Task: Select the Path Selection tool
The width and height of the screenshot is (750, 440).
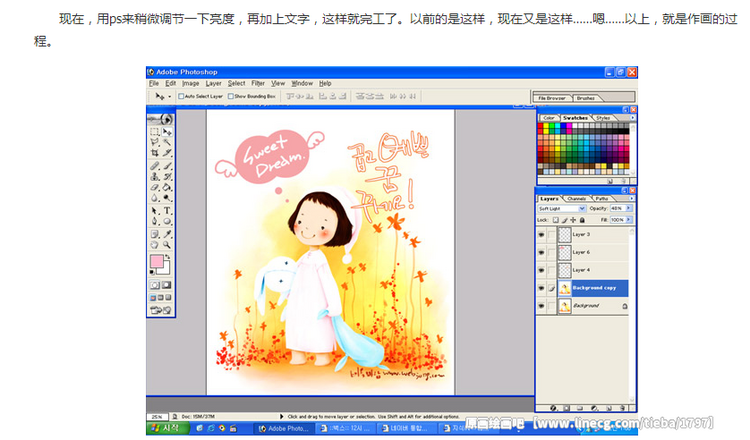Action: click(x=154, y=211)
